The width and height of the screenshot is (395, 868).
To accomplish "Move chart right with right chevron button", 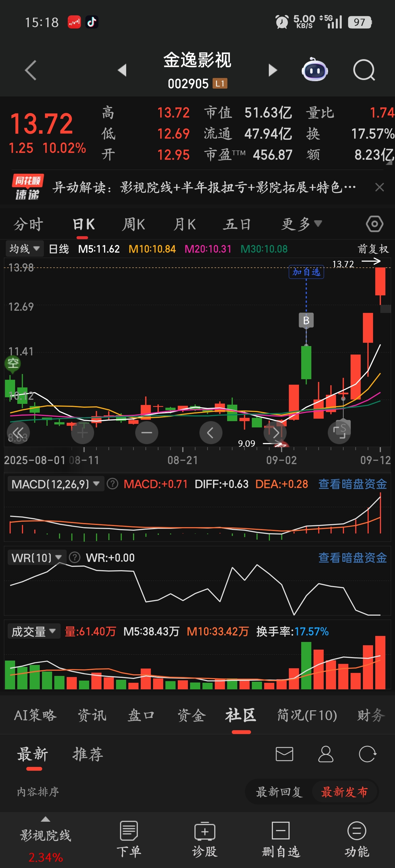I will 275,432.
